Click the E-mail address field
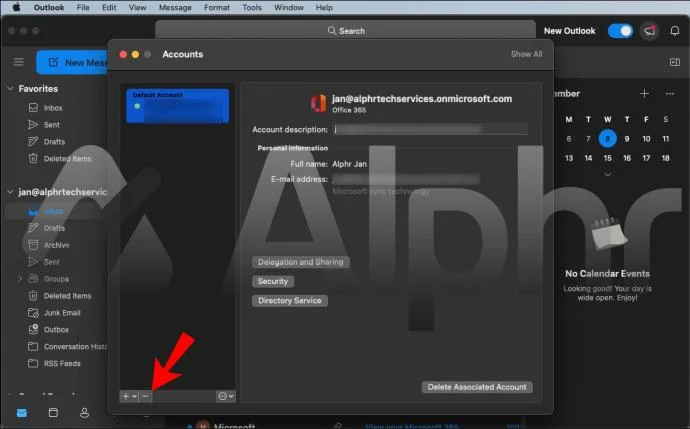 406,179
